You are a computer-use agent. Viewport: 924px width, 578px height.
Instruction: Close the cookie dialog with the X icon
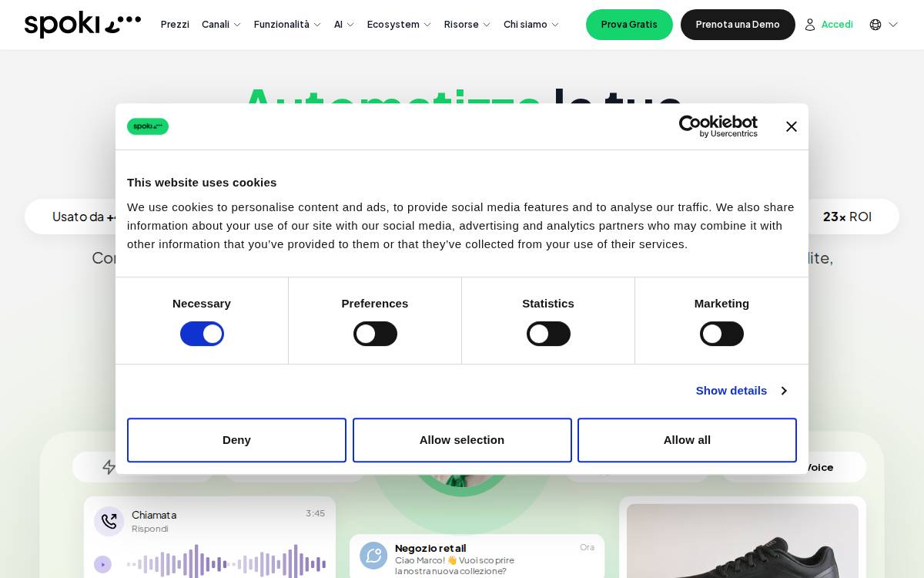[x=791, y=126]
